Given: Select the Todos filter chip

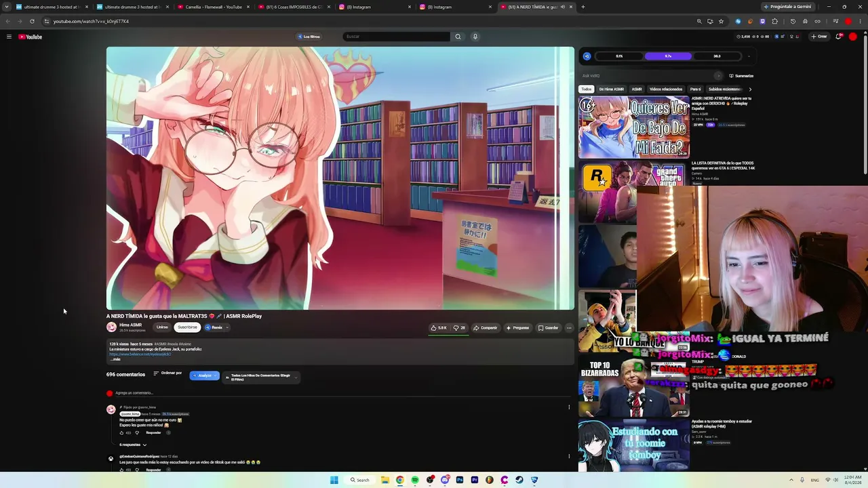Looking at the screenshot, I should point(587,89).
